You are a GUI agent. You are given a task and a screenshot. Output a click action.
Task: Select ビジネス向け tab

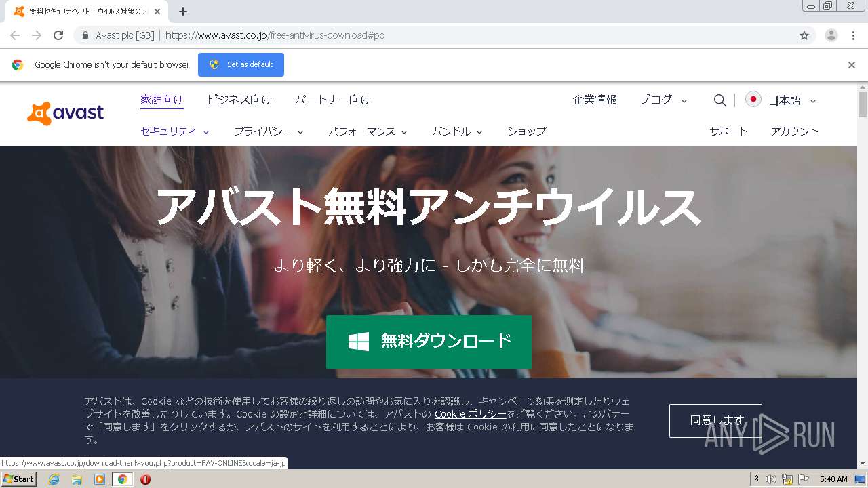tap(239, 100)
